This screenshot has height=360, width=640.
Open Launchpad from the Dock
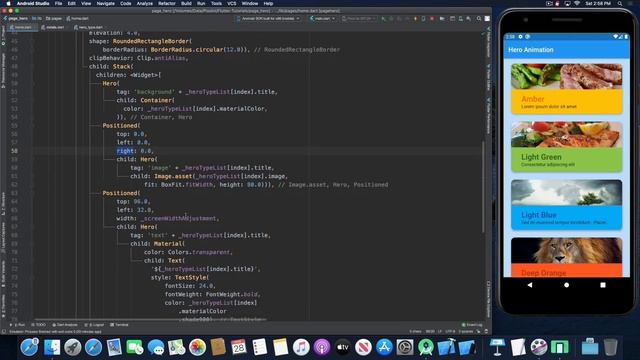pyautogui.click(x=73, y=347)
